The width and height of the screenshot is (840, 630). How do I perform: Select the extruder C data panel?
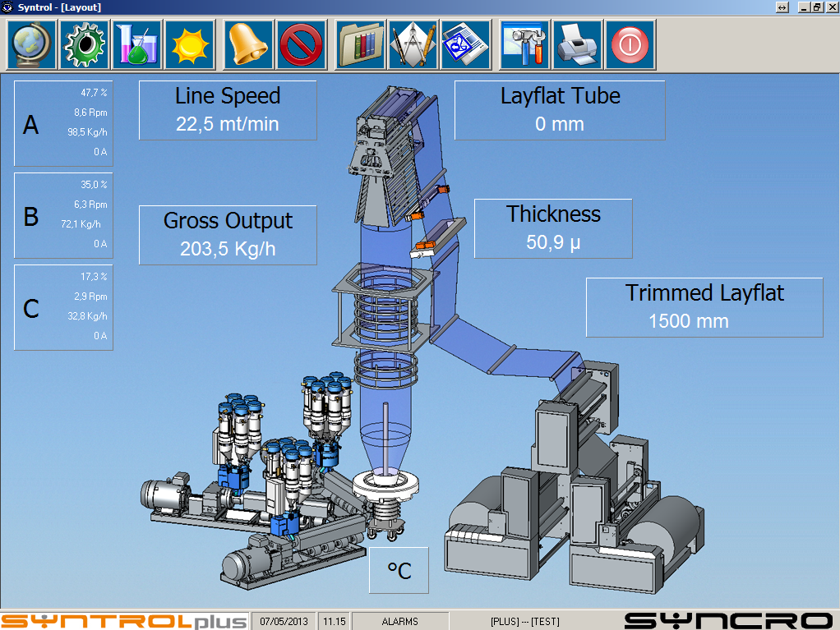tap(63, 307)
